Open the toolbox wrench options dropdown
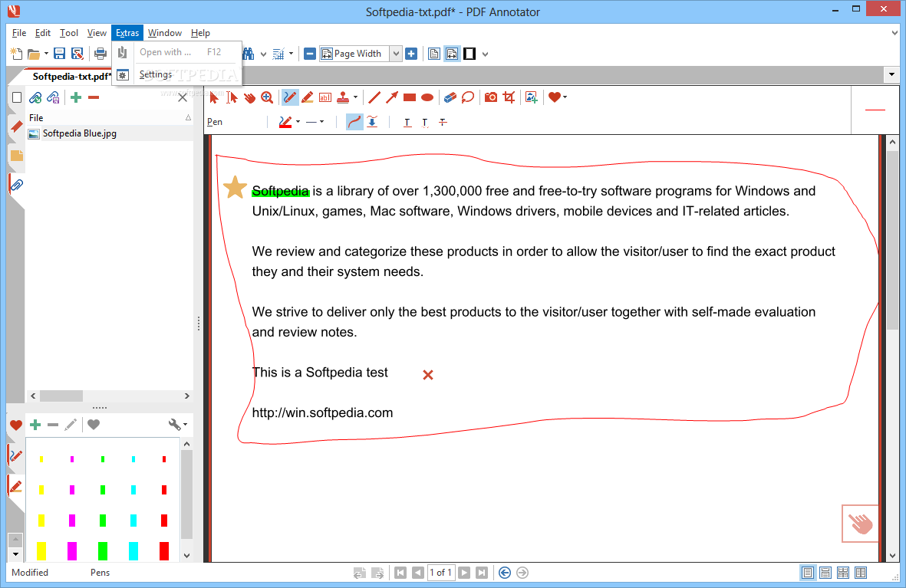The height and width of the screenshot is (588, 906). 186,425
